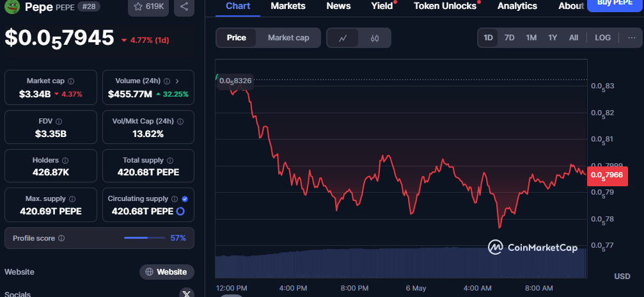Switch to the Chart tab
This screenshot has height=297, width=644.
tap(238, 6)
